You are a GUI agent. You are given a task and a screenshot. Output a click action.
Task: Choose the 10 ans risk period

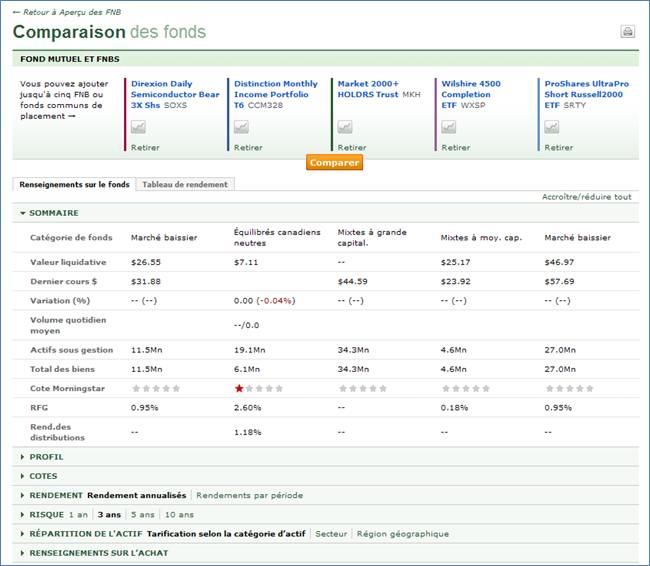tap(179, 515)
